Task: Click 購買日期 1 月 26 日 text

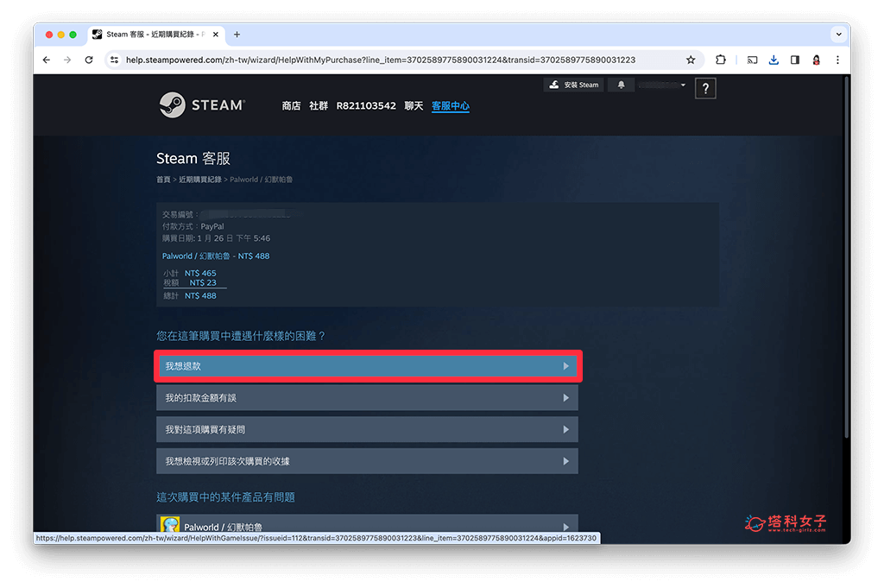Action: click(216, 238)
